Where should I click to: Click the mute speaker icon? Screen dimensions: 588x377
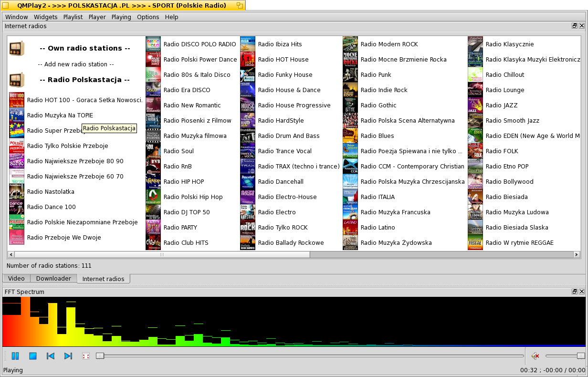[535, 356]
